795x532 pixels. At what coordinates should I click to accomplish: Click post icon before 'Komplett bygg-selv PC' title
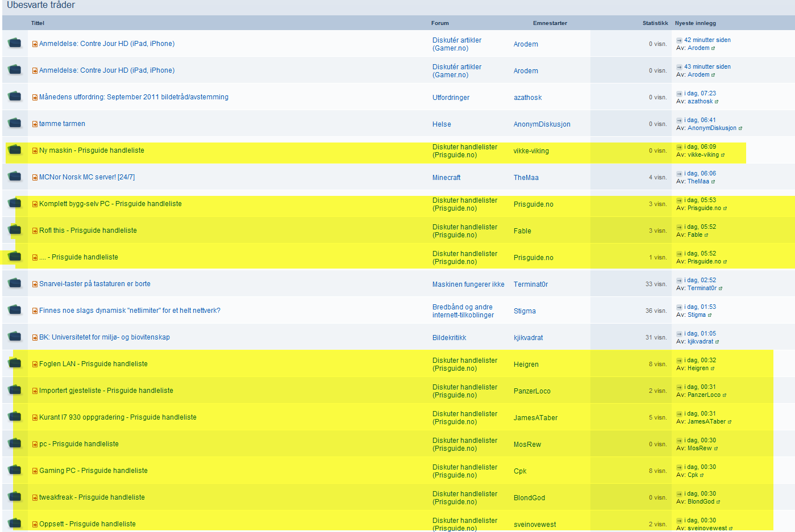coord(35,204)
